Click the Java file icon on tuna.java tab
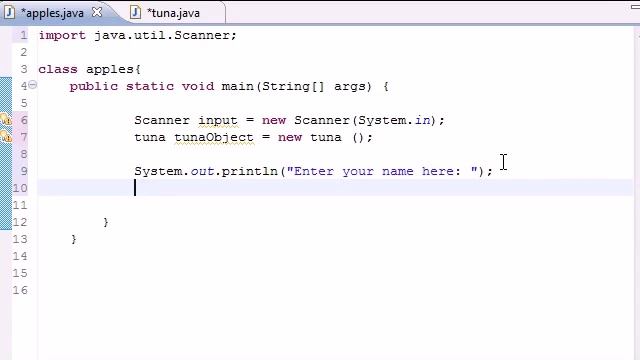Image resolution: width=640 pixels, height=360 pixels. coord(135,13)
